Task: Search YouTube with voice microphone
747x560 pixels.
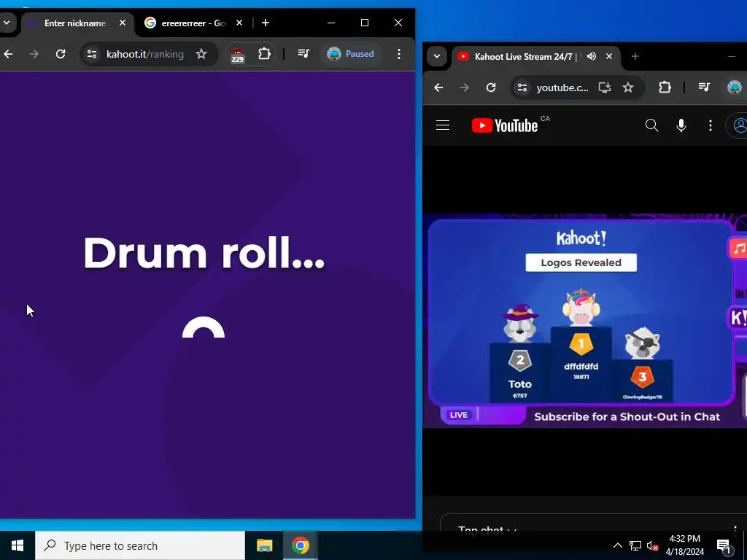Action: coord(681,125)
